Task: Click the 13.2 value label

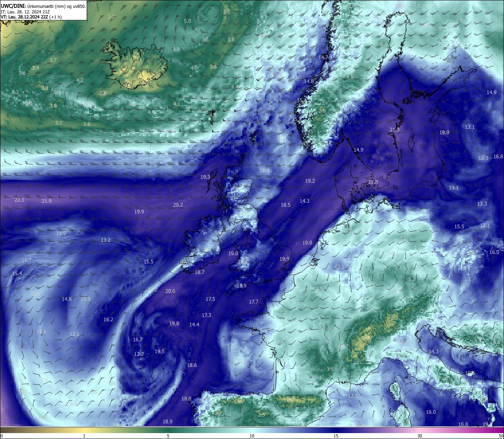Action: pos(106,240)
